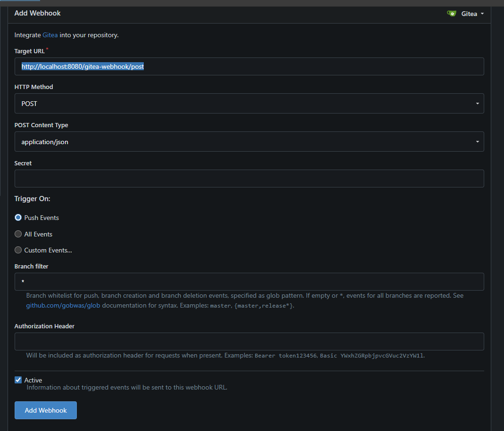Open the POST Content Type dropdown
Viewport: 504px width, 431px height.
[x=249, y=142]
